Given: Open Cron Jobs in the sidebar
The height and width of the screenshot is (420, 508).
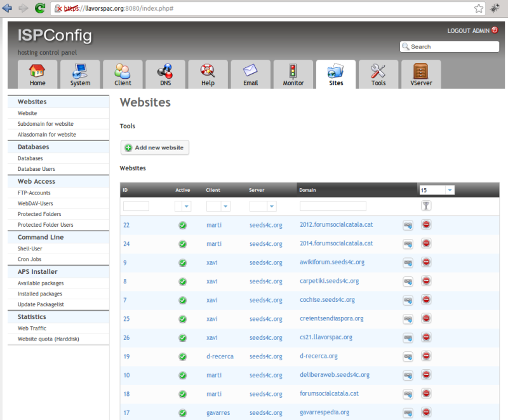Looking at the screenshot, I should pyautogui.click(x=30, y=259).
